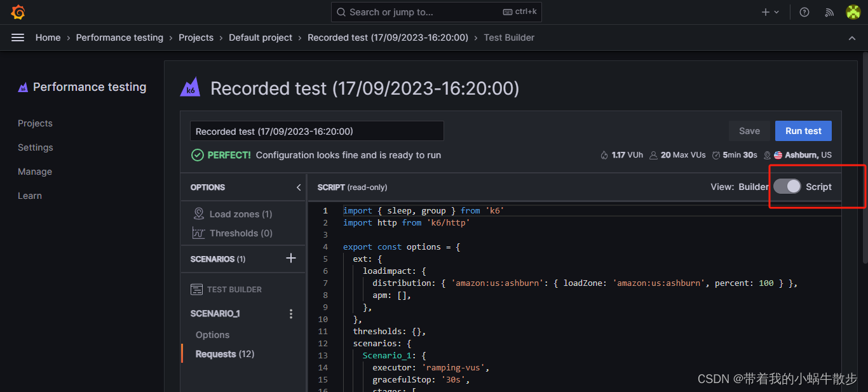Open the news RSS feed icon
This screenshot has width=868, height=392.
829,12
